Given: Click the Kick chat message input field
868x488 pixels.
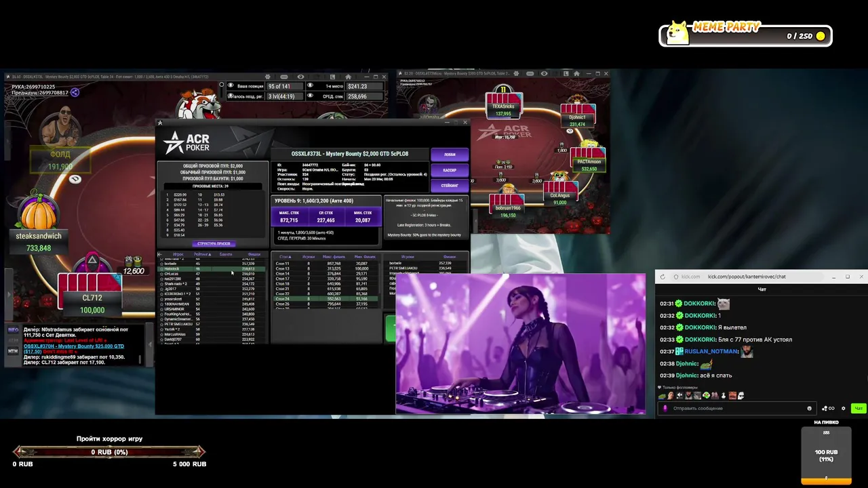Looking at the screenshot, I should 736,409.
